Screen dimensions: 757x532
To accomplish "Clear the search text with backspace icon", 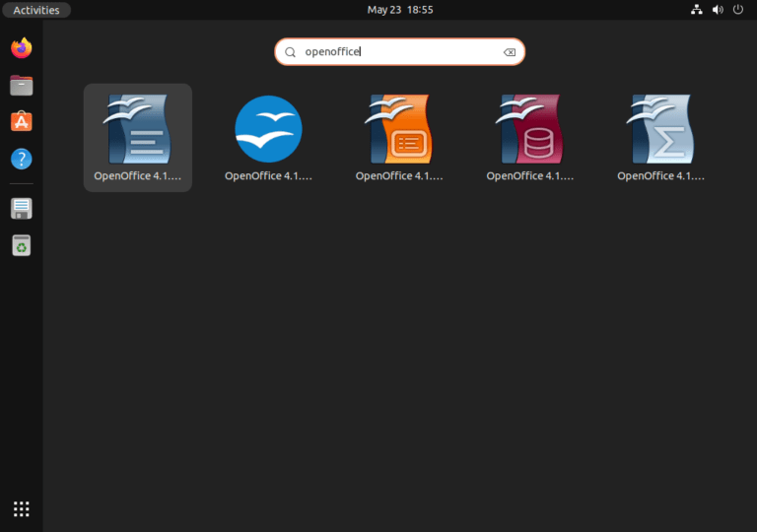I will (509, 52).
